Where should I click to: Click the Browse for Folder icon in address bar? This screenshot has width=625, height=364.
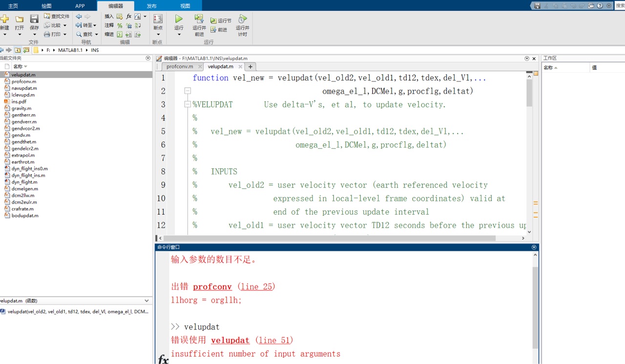click(x=26, y=50)
